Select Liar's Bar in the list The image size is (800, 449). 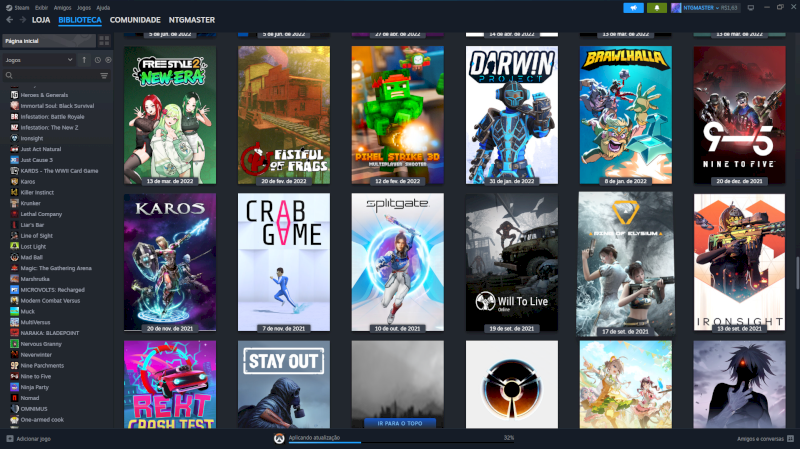click(x=32, y=224)
